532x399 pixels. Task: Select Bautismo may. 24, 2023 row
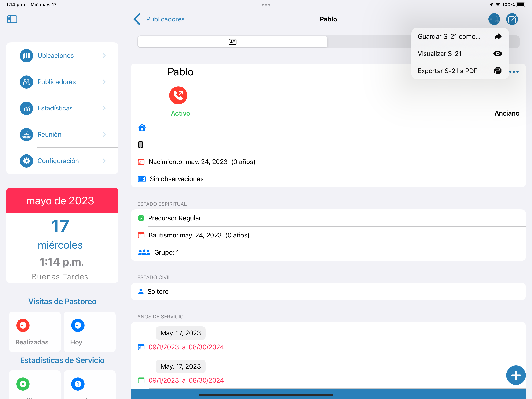coord(328,235)
